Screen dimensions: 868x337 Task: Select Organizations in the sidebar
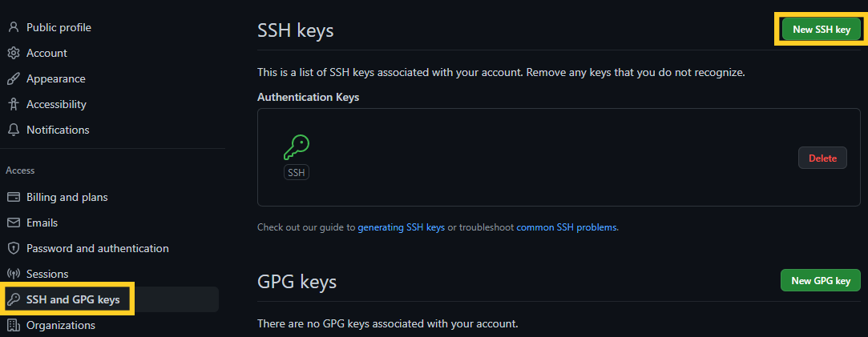[61, 325]
